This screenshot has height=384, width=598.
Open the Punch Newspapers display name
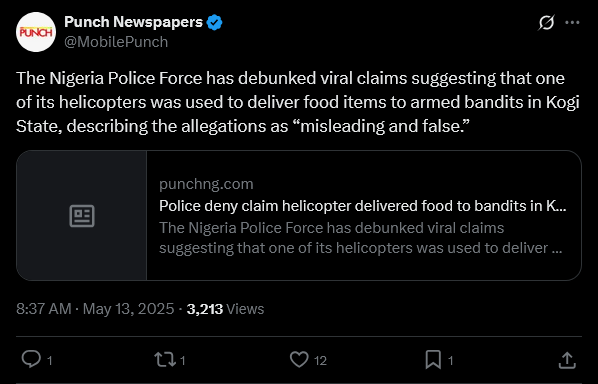click(x=133, y=22)
